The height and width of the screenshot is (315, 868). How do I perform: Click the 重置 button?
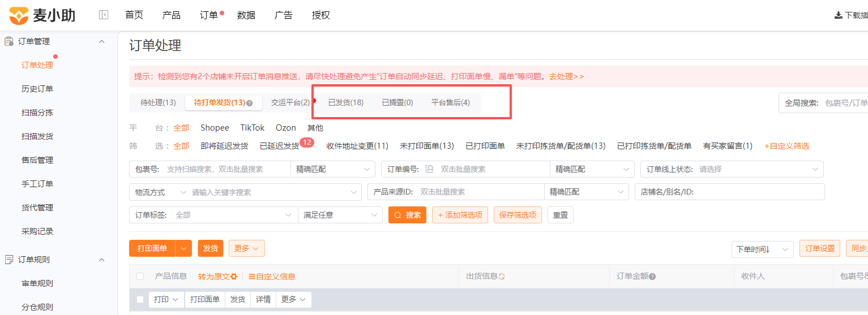561,215
